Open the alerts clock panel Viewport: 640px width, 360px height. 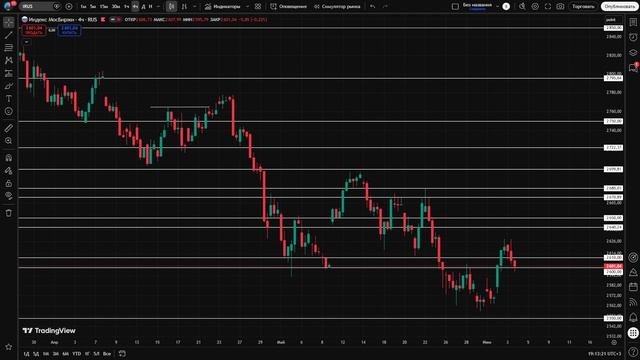[633, 37]
